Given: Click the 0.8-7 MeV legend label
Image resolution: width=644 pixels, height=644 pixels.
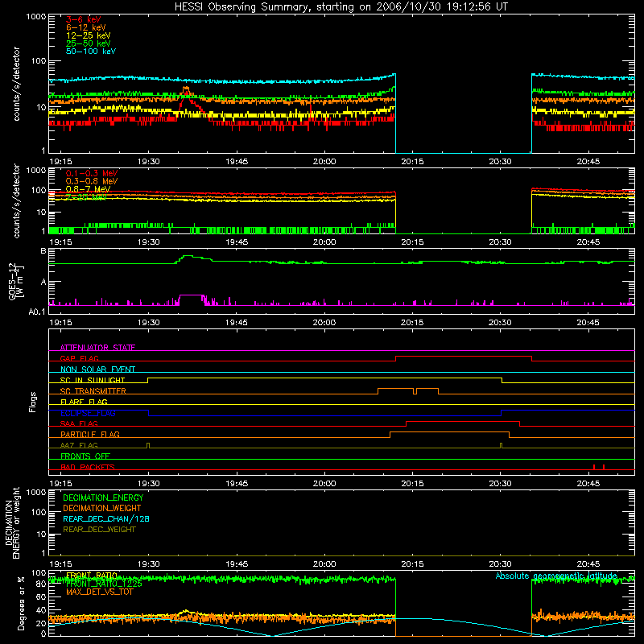Looking at the screenshot, I should [x=88, y=189].
